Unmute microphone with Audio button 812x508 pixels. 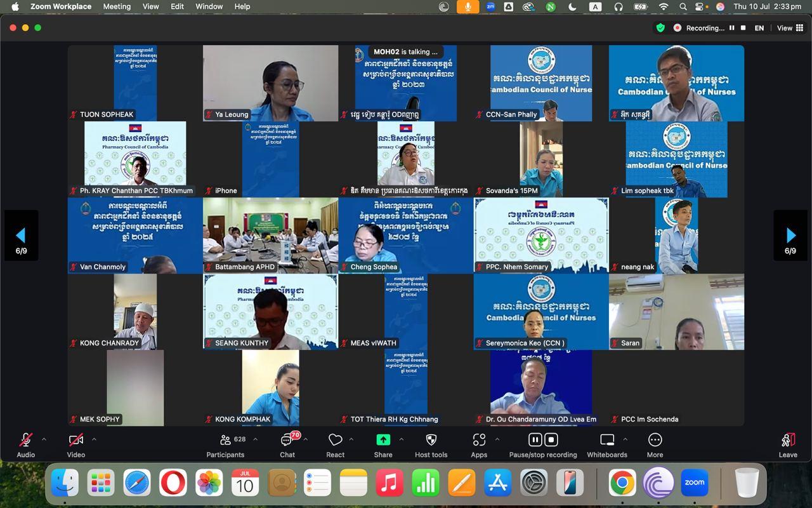pos(25,444)
